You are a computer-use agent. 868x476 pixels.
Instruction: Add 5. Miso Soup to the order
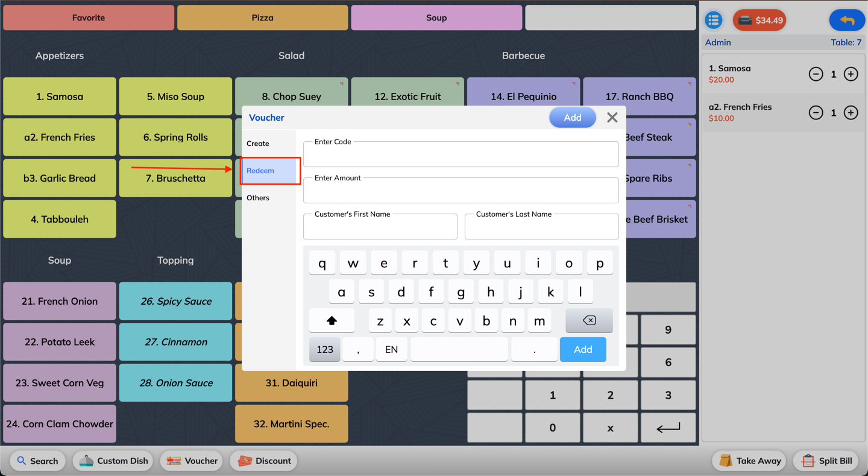point(175,97)
